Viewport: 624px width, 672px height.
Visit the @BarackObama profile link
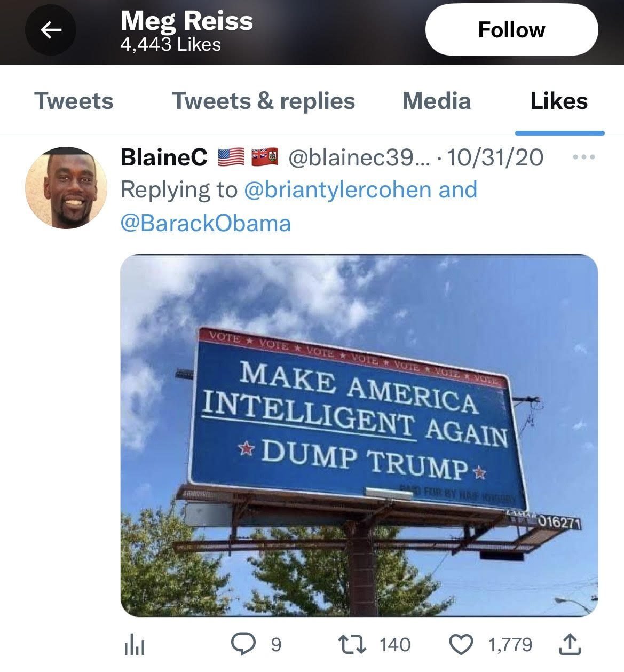[x=206, y=223]
